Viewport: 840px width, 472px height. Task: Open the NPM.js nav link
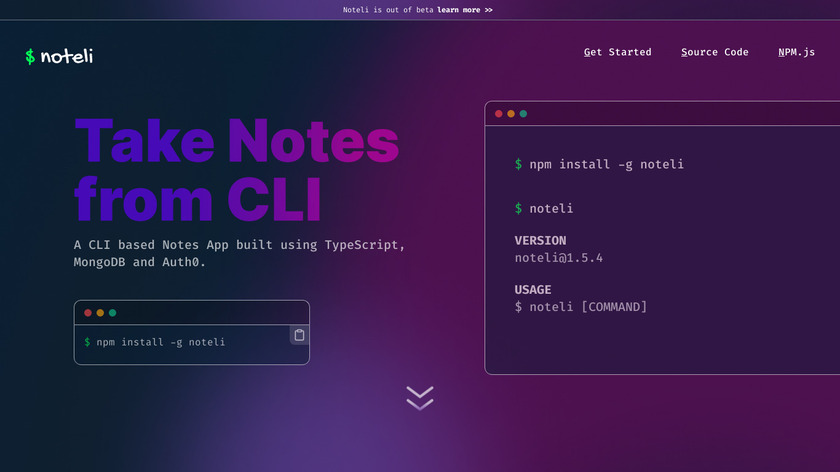tap(797, 52)
